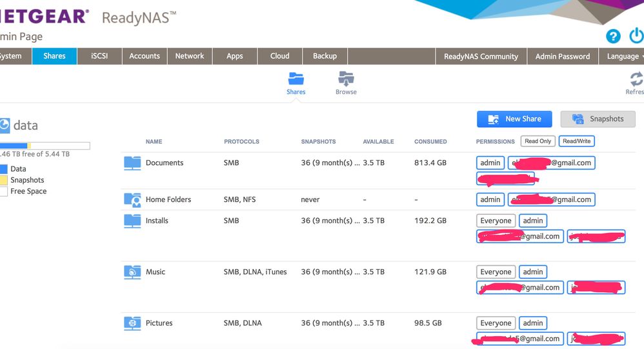Image resolution: width=644 pixels, height=349 pixels.
Task: Click Admin Password in the navigation bar
Action: coord(563,57)
